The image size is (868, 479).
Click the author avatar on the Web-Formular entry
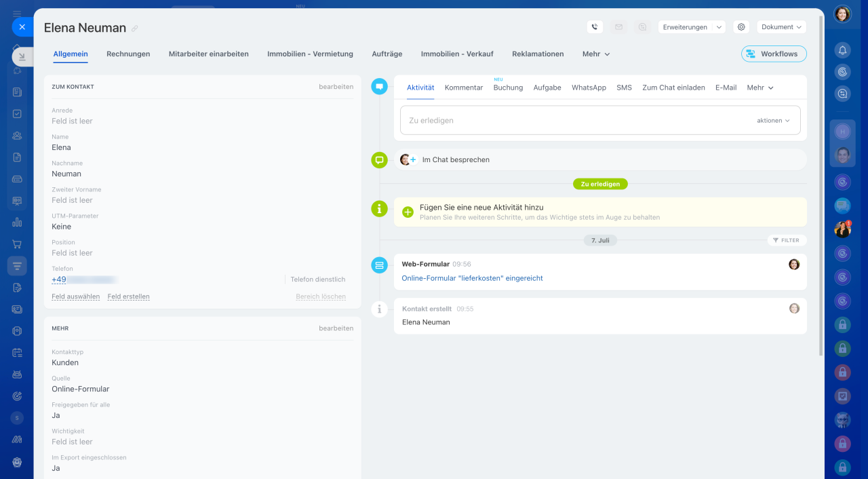(x=794, y=264)
